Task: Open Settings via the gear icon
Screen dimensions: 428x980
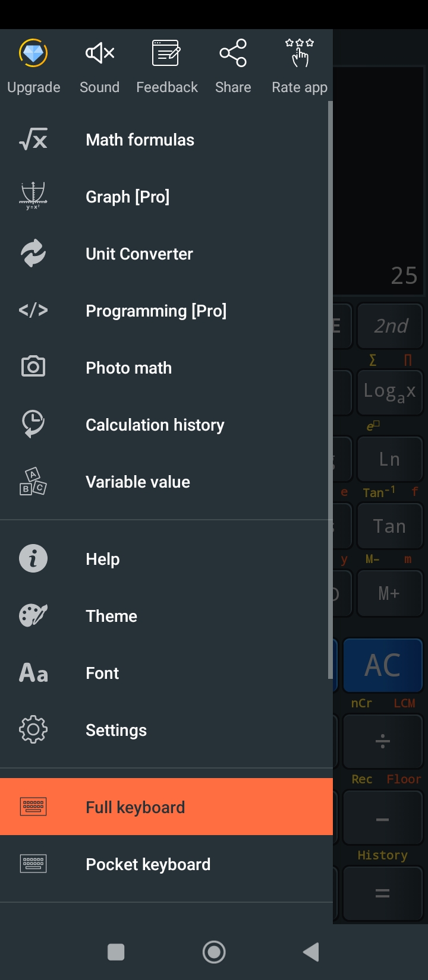Action: (33, 730)
